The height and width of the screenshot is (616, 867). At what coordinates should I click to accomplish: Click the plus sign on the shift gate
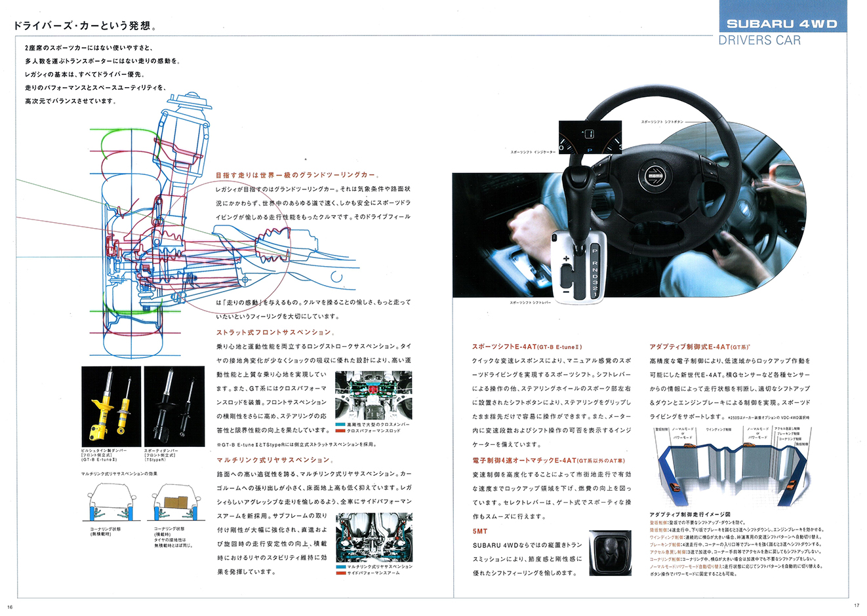coord(565,260)
